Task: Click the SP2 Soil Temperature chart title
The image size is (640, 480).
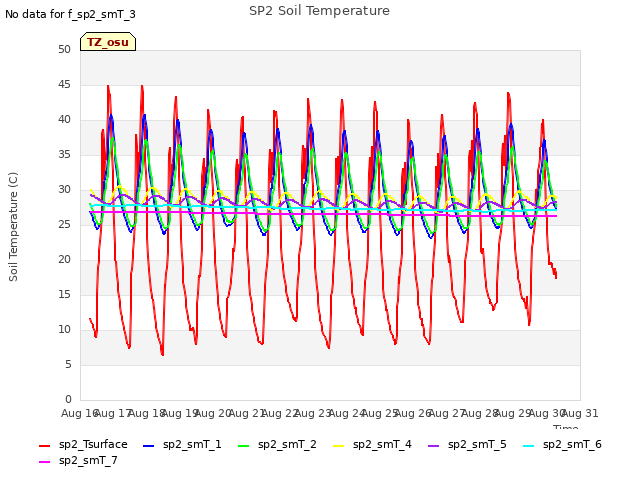Action: pyautogui.click(x=319, y=11)
